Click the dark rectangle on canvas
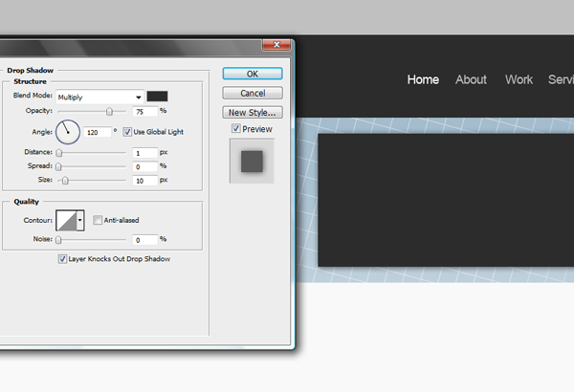Screen dimensions: 574x392 point(446,200)
